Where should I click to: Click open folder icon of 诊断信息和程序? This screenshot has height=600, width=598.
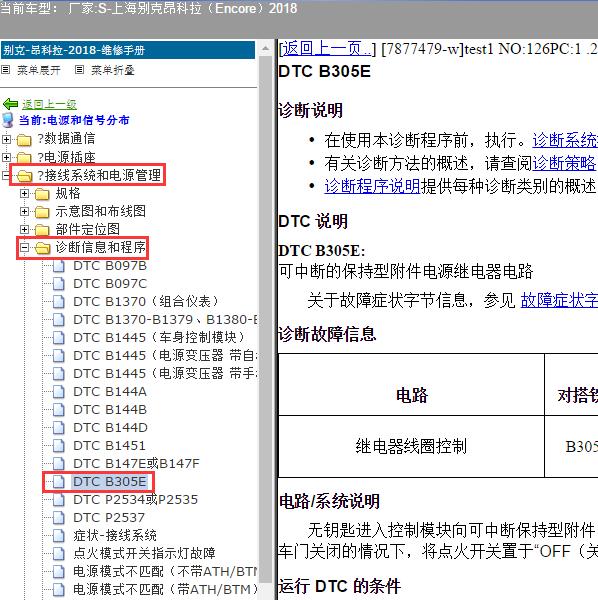43,248
